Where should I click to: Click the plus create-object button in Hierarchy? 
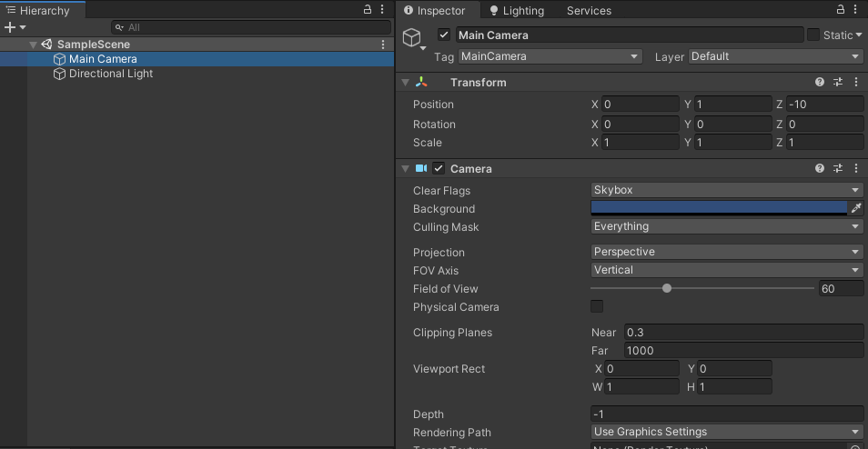coord(9,27)
